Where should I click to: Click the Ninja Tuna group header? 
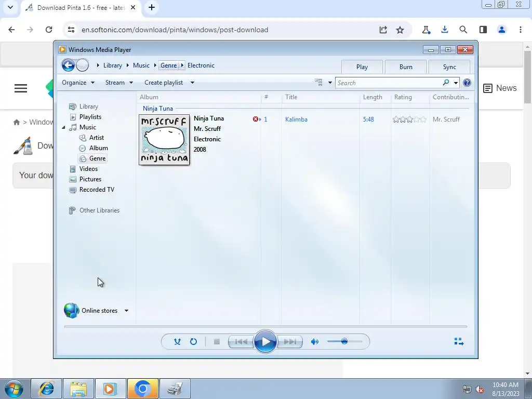158,109
